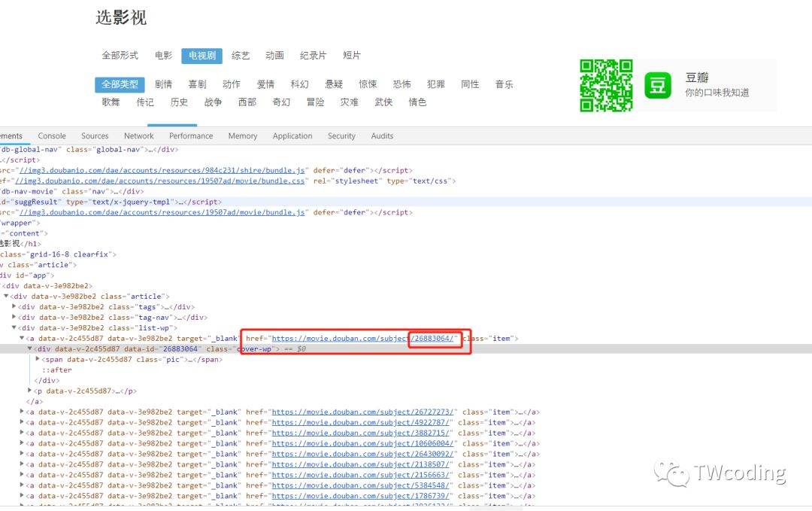The height and width of the screenshot is (511, 812).
Task: Pick the 冒险 genre tag
Action: [x=315, y=102]
